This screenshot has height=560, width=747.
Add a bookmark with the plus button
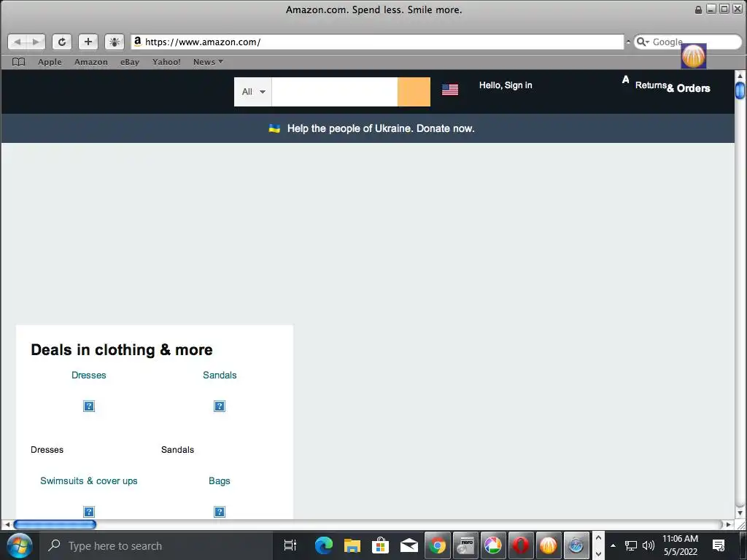coord(88,42)
